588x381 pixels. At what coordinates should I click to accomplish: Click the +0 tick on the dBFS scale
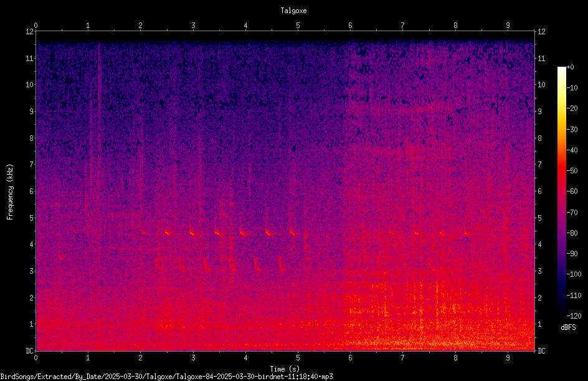[570, 67]
